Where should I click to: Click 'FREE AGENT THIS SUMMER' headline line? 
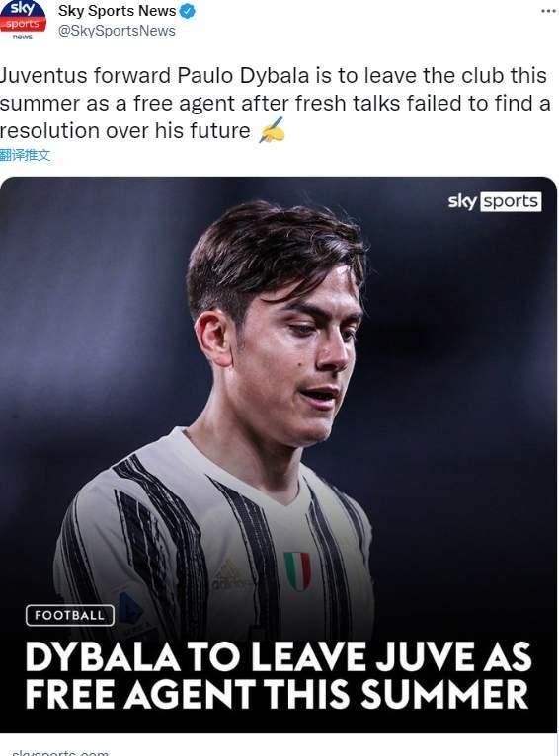click(x=277, y=694)
